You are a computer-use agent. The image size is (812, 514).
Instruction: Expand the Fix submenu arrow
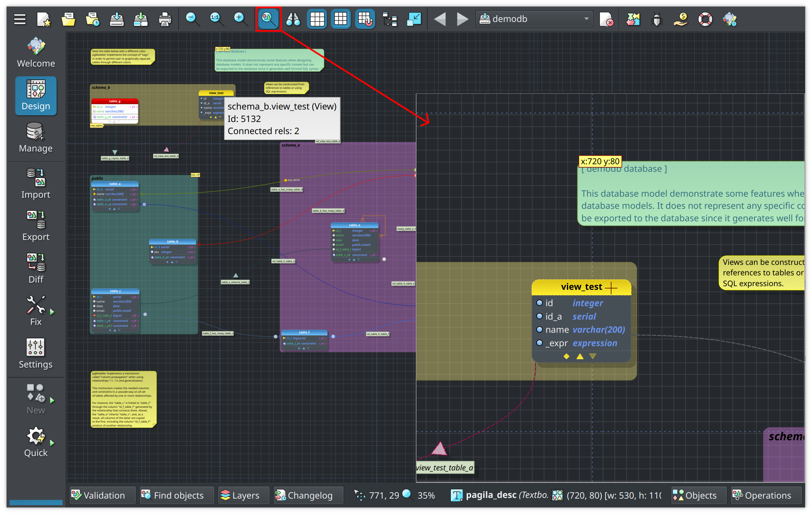click(52, 312)
